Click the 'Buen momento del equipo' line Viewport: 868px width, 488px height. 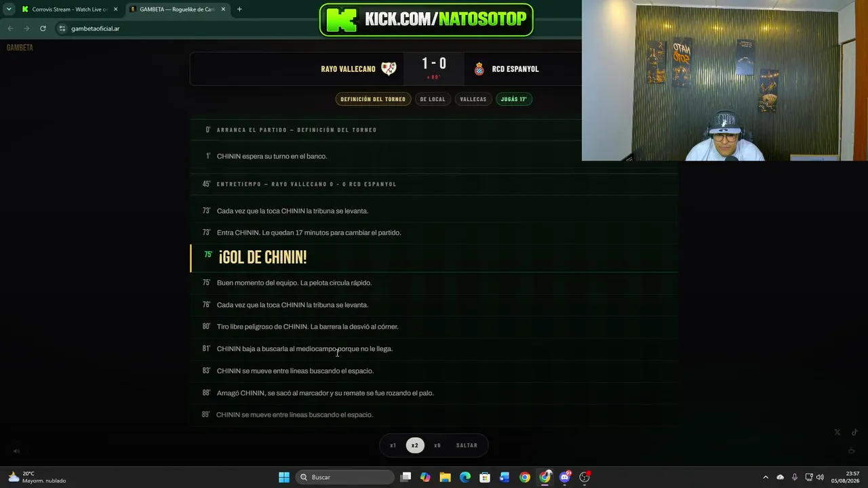tap(294, 283)
